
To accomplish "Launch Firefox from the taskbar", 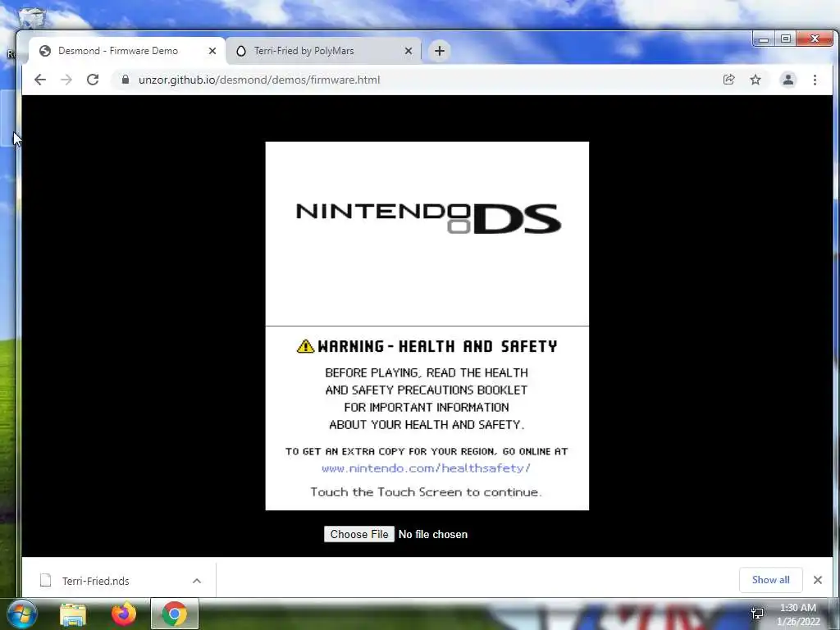I will tap(124, 614).
